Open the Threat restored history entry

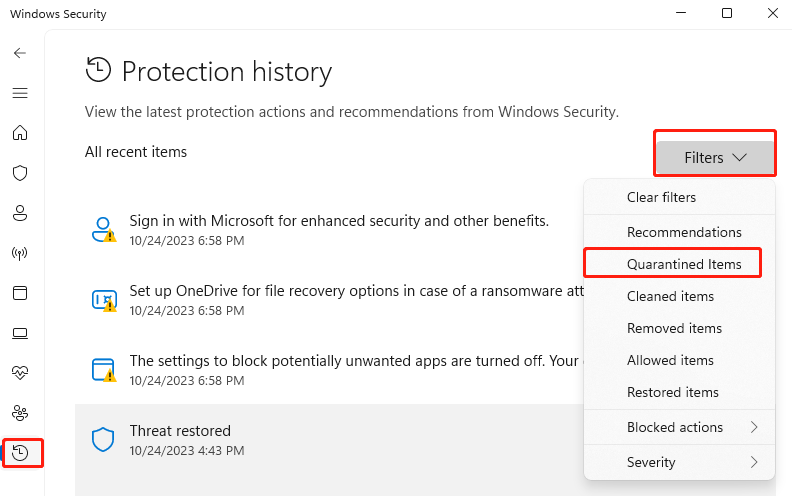(x=180, y=439)
